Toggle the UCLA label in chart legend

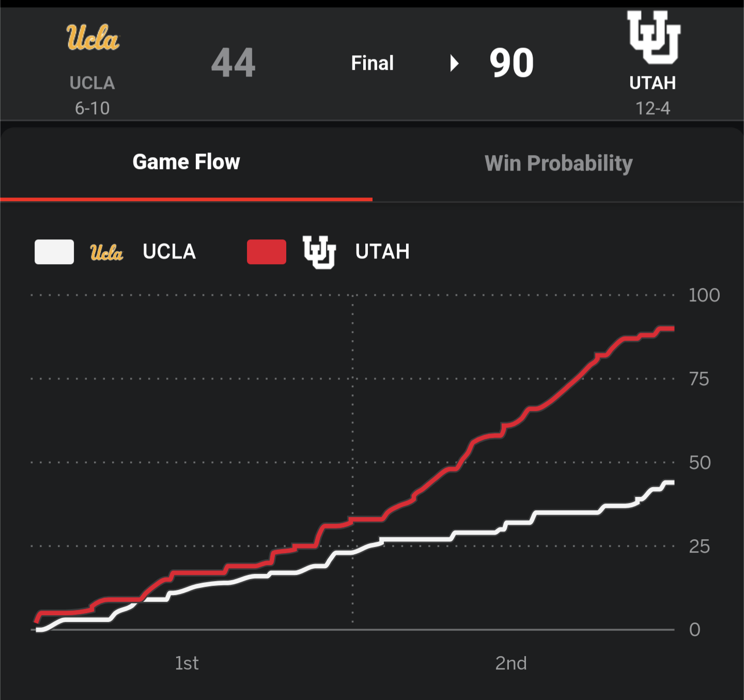tap(169, 252)
